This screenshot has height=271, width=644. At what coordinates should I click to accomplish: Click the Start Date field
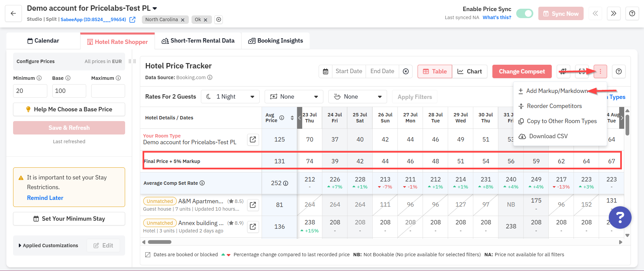[349, 71]
